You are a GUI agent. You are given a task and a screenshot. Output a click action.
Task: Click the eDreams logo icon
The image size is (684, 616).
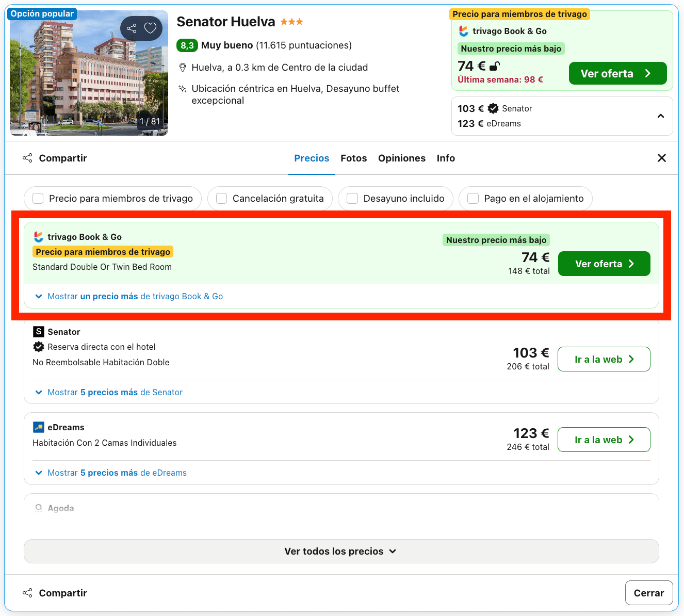click(38, 427)
